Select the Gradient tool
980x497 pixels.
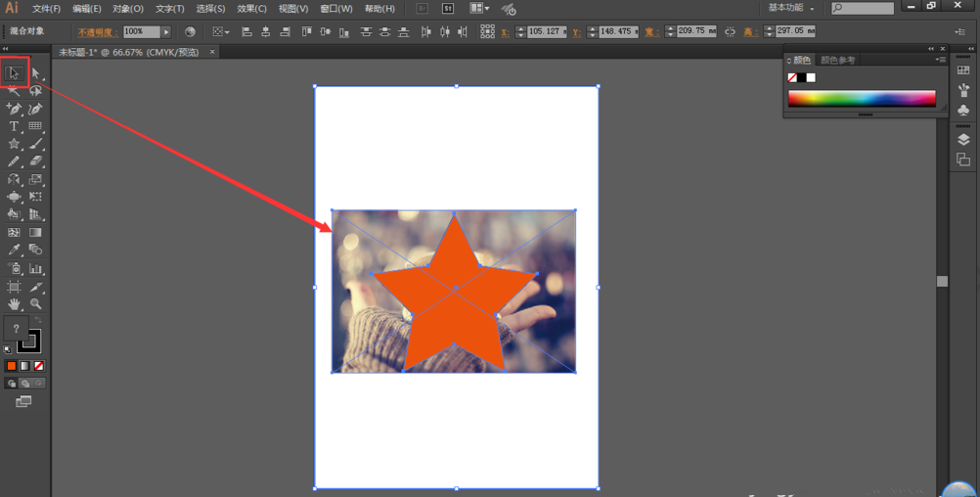(35, 232)
